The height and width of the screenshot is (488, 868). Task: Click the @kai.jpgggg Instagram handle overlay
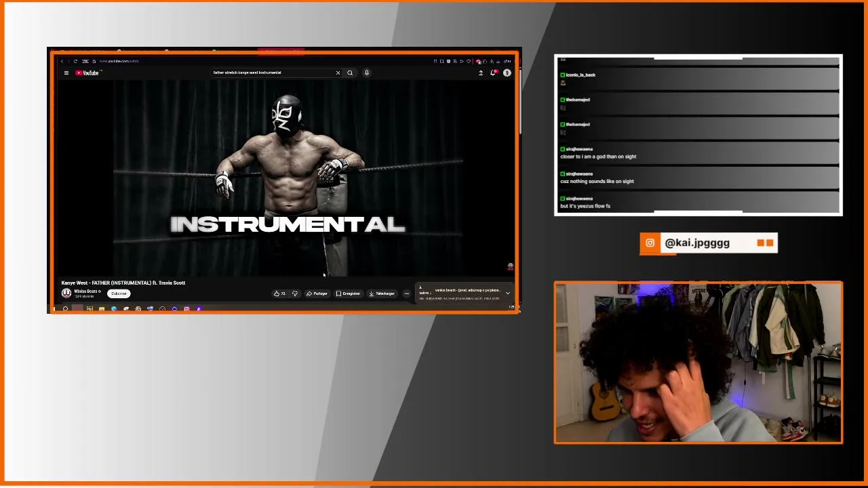pyautogui.click(x=697, y=243)
